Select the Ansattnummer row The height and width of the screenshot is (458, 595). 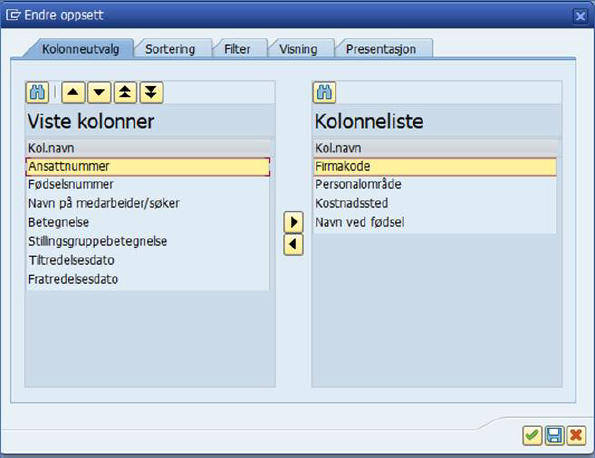[148, 167]
